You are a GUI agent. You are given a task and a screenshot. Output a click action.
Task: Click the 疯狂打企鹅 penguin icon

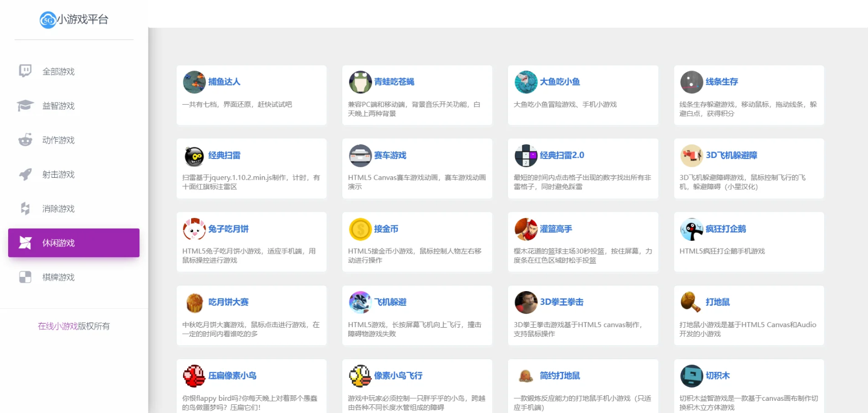tap(692, 230)
